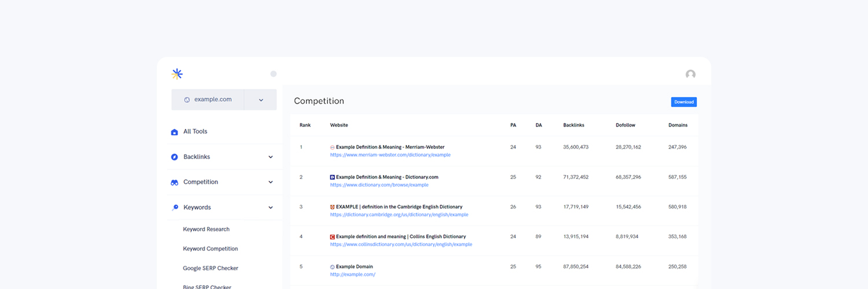Click dofollow value 68,357,296
This screenshot has width=868, height=289.
click(628, 177)
